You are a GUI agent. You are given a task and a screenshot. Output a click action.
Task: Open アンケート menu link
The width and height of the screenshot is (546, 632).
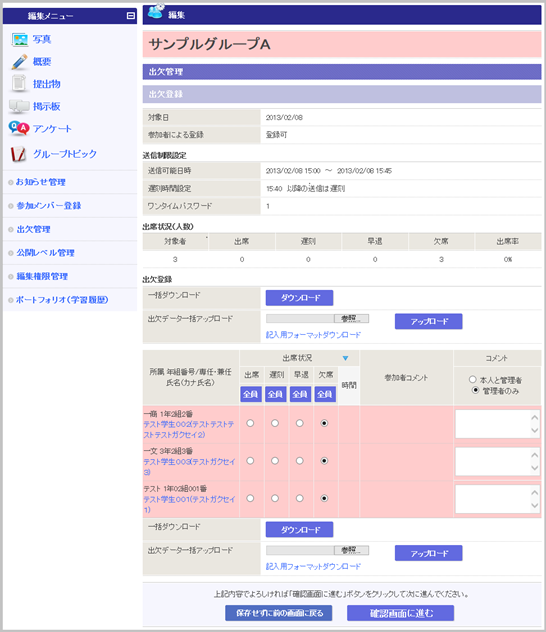(52, 129)
